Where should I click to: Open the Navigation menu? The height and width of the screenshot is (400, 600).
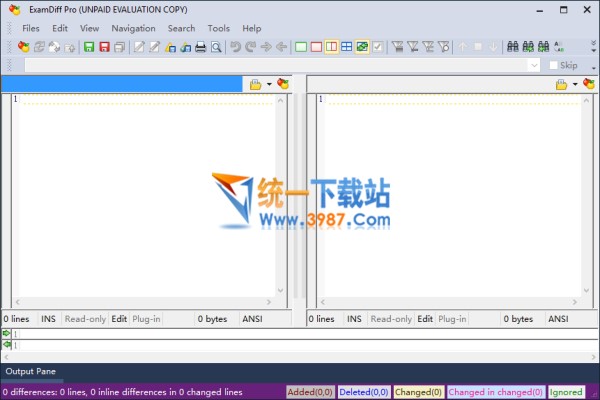pyautogui.click(x=133, y=28)
